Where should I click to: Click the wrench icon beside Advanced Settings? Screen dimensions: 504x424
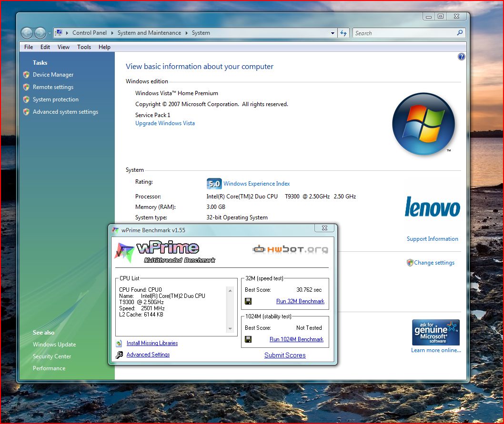(119, 355)
